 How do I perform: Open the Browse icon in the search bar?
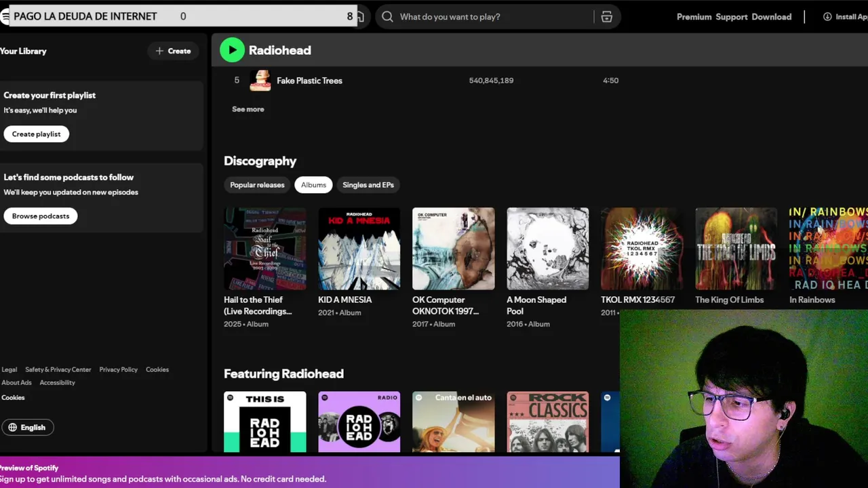(x=607, y=17)
